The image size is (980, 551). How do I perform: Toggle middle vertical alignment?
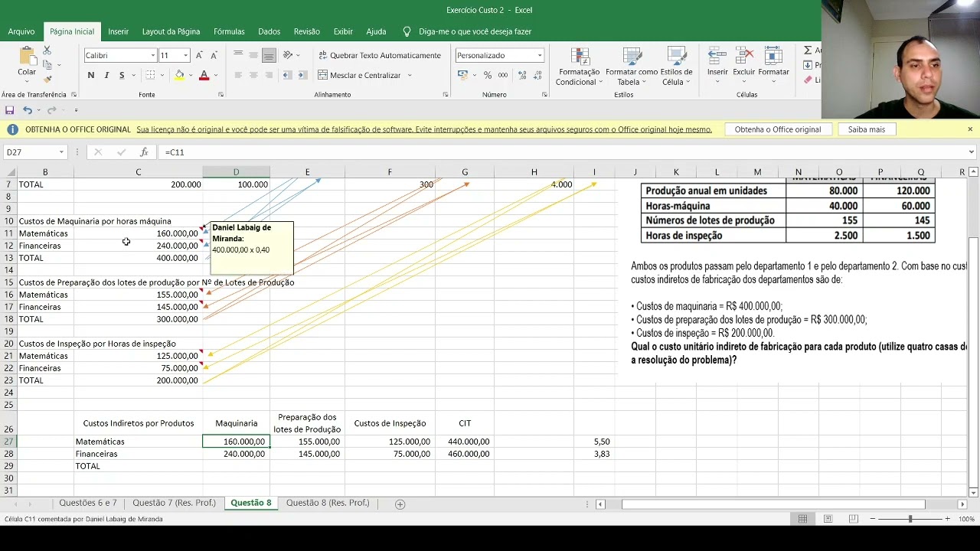253,55
